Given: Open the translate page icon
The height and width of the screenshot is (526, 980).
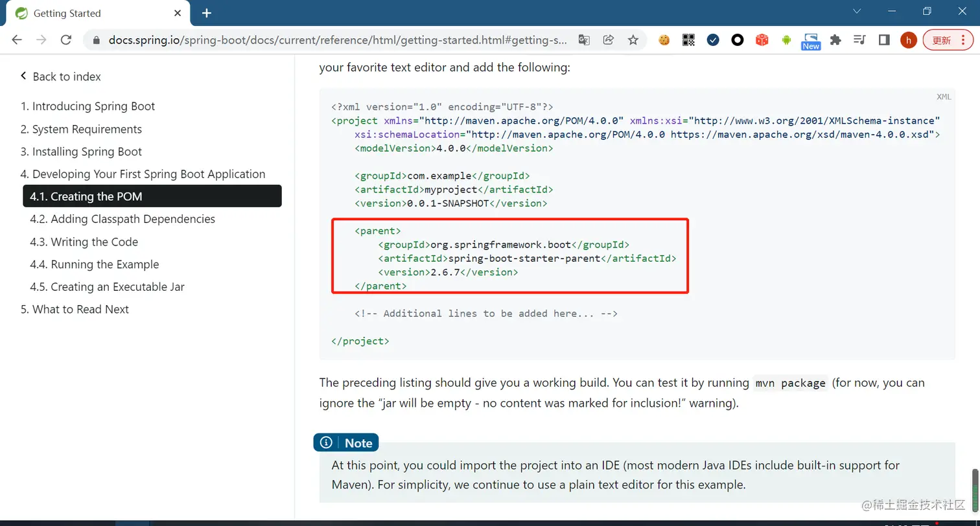Looking at the screenshot, I should (x=584, y=40).
